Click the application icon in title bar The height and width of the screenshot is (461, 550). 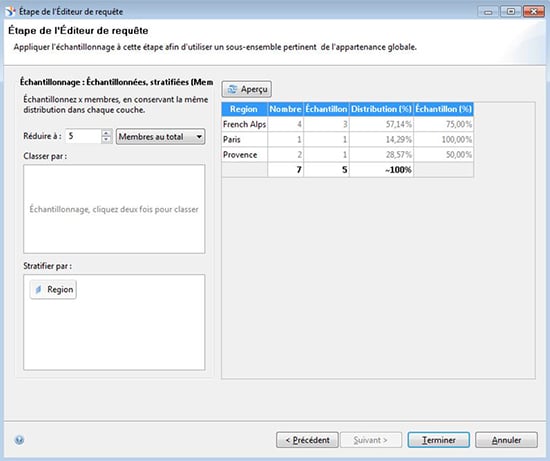click(10, 11)
